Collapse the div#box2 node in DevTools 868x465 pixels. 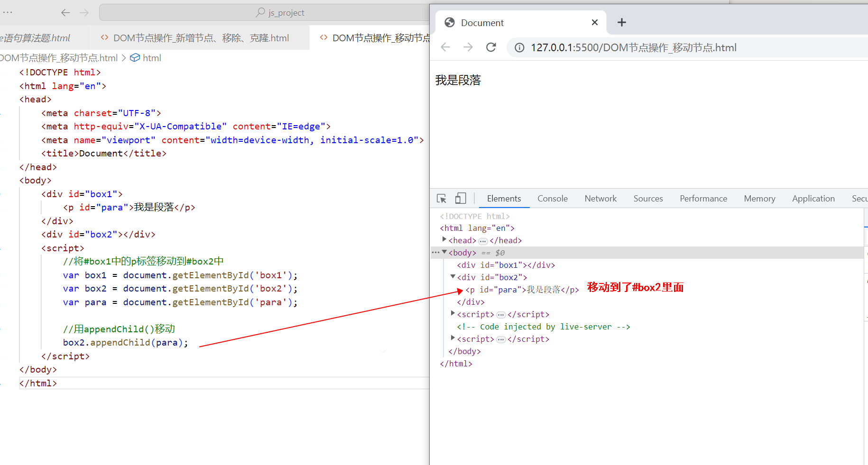click(453, 277)
